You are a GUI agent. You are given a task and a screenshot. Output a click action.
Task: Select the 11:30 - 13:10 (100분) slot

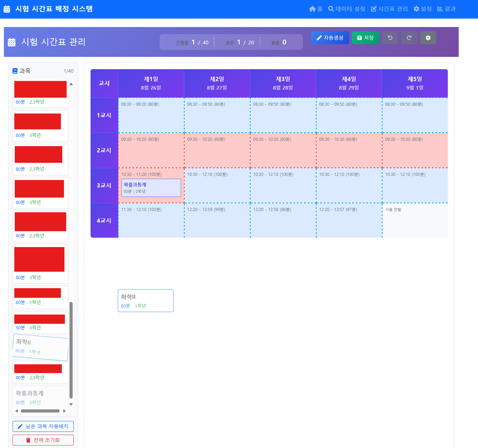151,220
